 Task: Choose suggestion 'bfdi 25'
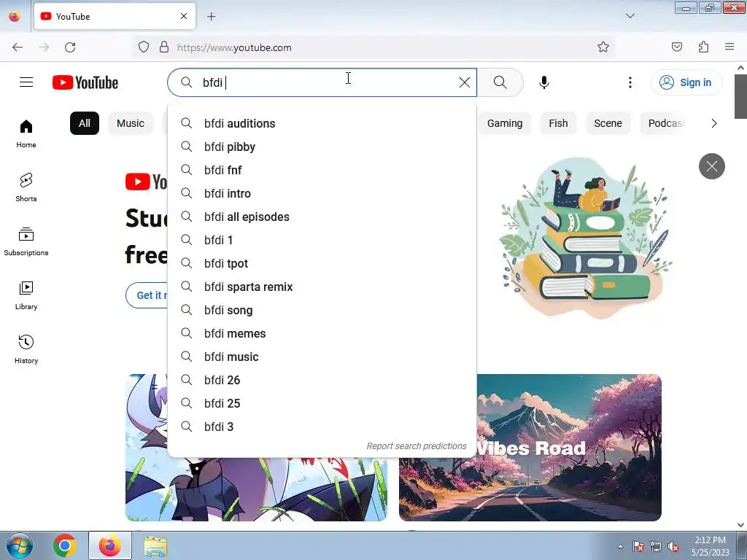click(322, 403)
